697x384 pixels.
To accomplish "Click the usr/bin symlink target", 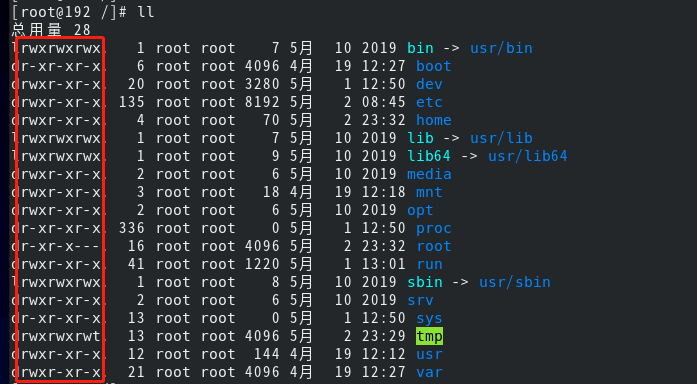I will [501, 48].
